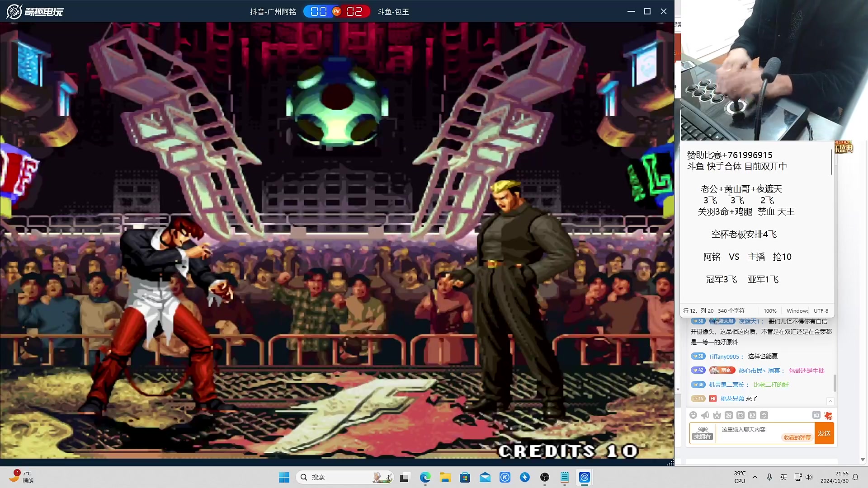
Task: Click the Notepad line 冠军3飞 亚军1飞
Action: pos(742,279)
